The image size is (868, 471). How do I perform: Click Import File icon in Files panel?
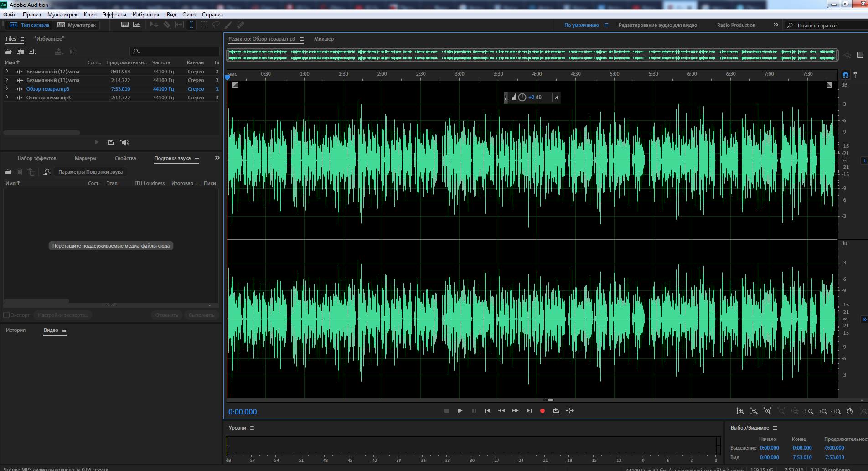click(21, 52)
